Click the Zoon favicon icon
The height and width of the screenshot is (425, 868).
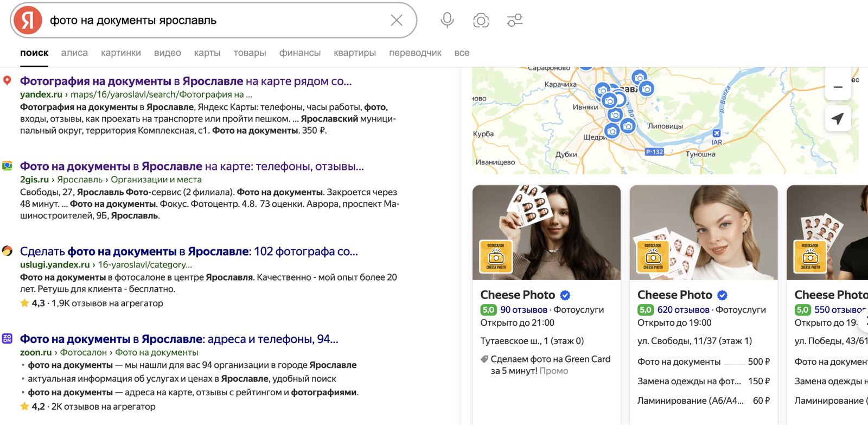click(7, 338)
